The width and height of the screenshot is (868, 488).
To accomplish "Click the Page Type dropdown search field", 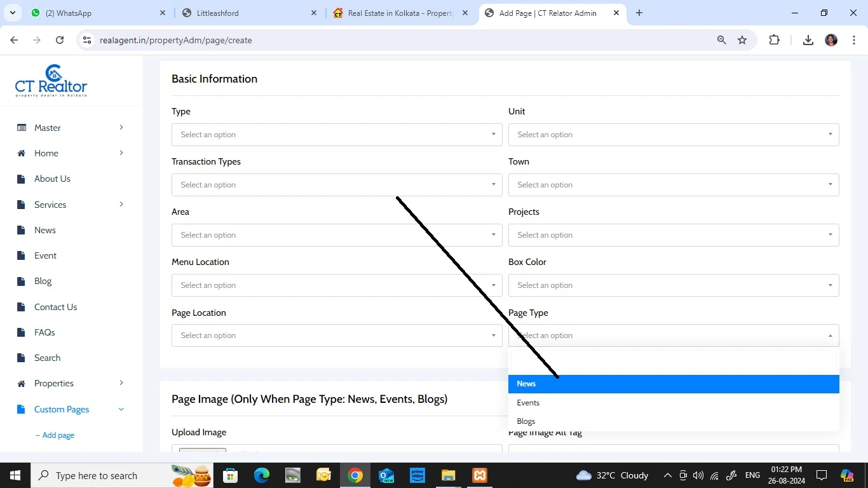I will [673, 362].
